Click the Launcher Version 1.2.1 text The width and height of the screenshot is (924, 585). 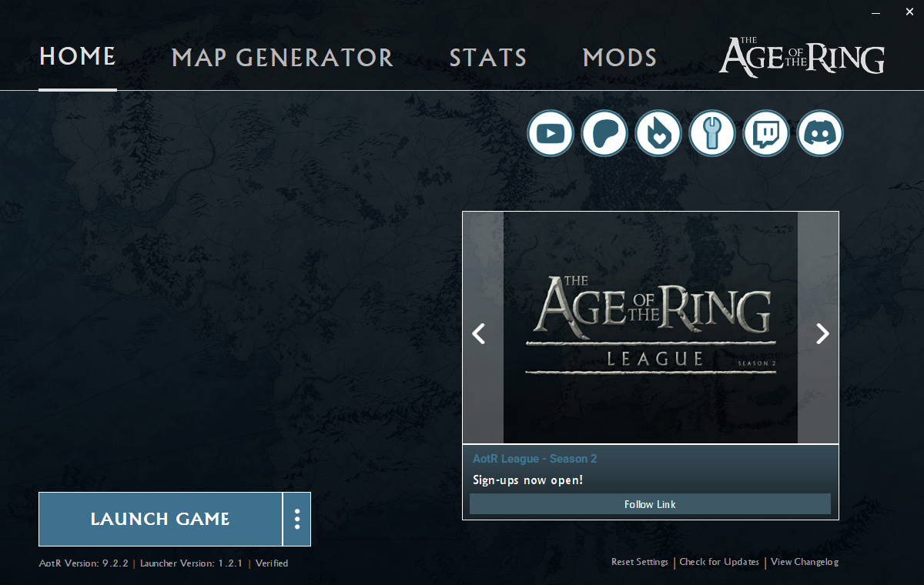[191, 563]
